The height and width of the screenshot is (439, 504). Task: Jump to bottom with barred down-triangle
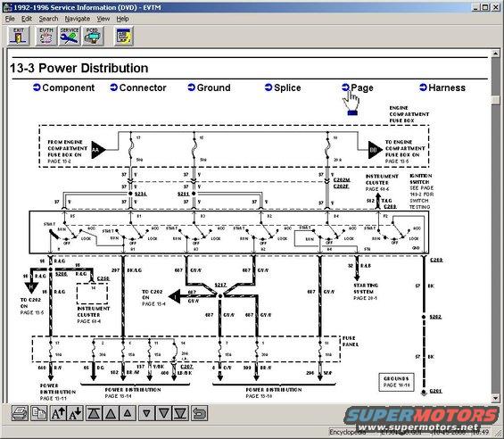181,413
